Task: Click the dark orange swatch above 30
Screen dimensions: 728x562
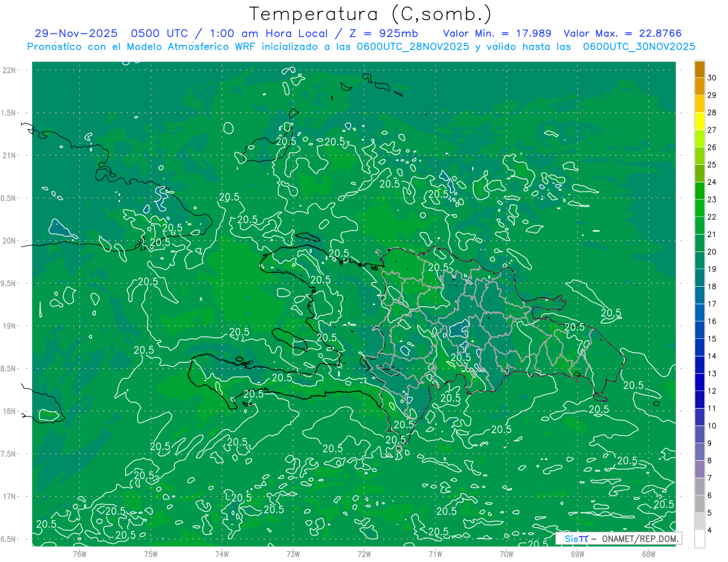Action: tap(699, 69)
